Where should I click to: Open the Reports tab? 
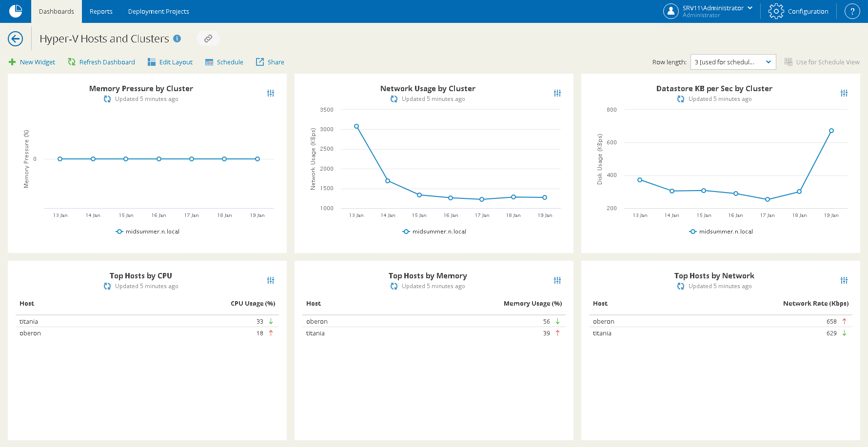tap(101, 11)
